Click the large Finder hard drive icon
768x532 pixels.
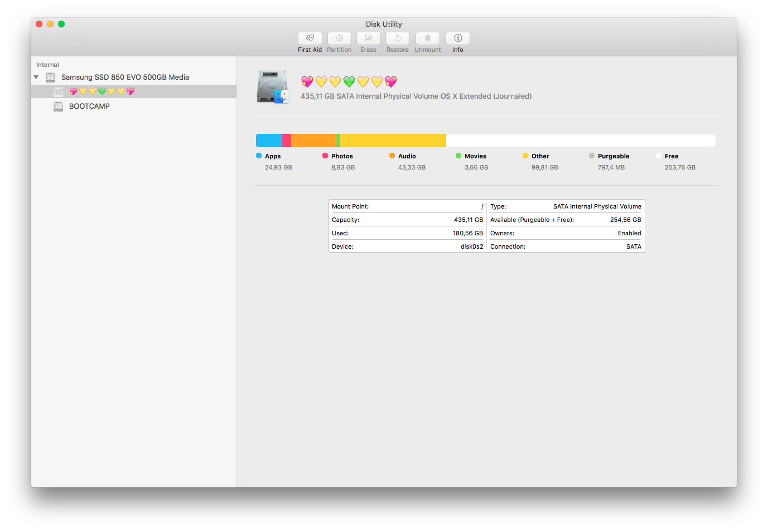tap(273, 87)
